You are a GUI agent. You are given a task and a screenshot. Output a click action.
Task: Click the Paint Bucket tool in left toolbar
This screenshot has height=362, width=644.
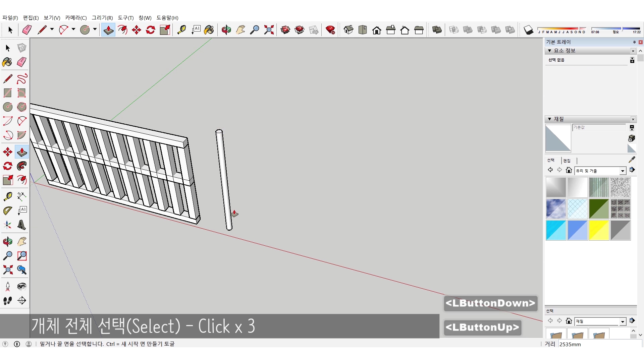click(7, 62)
